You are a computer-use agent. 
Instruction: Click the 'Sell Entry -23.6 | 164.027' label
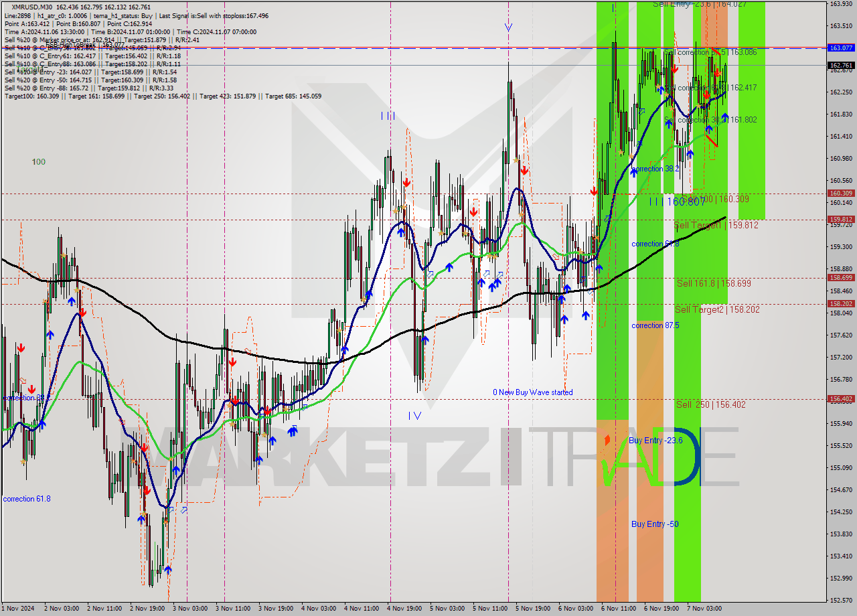pos(700,4)
